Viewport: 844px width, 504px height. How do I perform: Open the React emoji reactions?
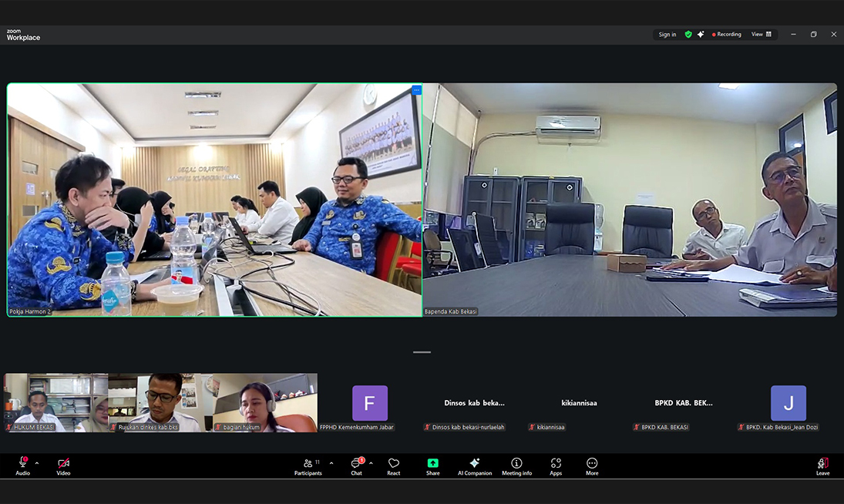click(x=393, y=466)
